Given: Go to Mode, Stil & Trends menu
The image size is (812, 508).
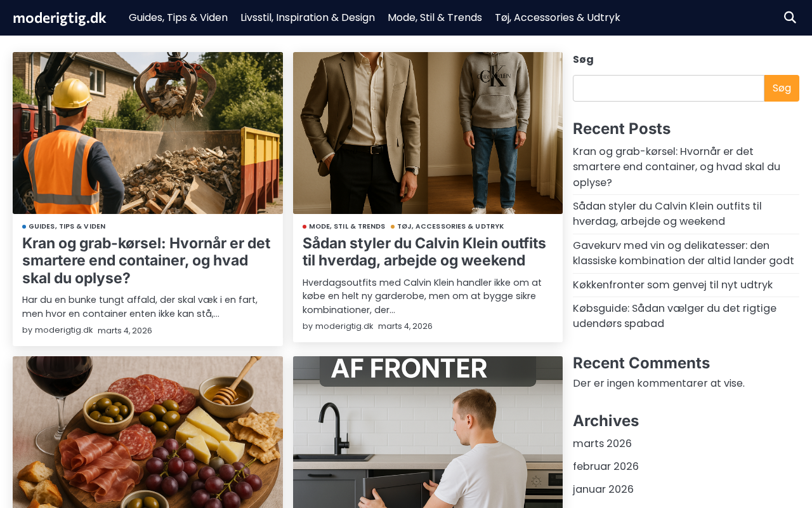Looking at the screenshot, I should point(435,18).
